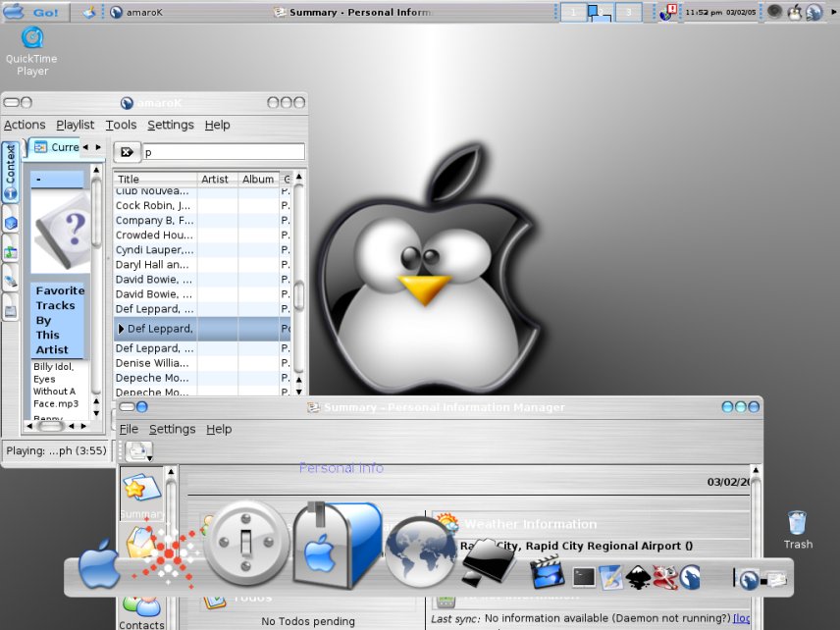Launch the Inkscape dock icon
Image resolution: width=840 pixels, height=630 pixels.
pos(638,577)
